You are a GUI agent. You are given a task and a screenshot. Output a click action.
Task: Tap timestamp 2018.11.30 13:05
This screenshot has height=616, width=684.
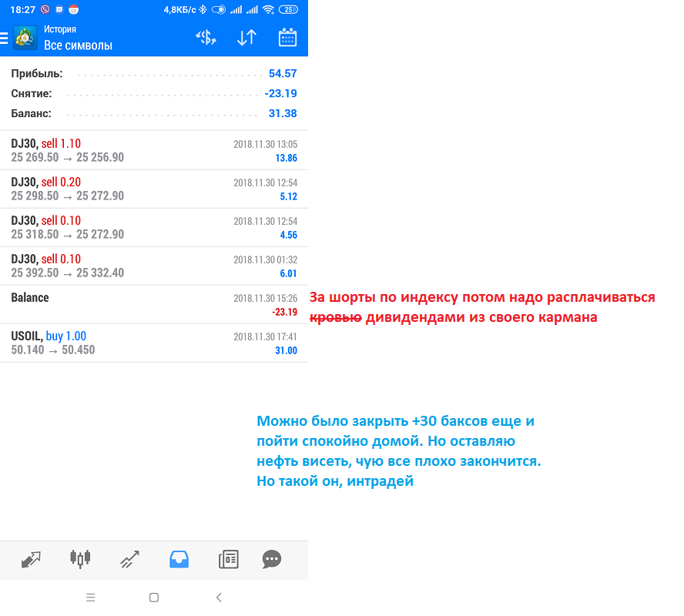(265, 144)
